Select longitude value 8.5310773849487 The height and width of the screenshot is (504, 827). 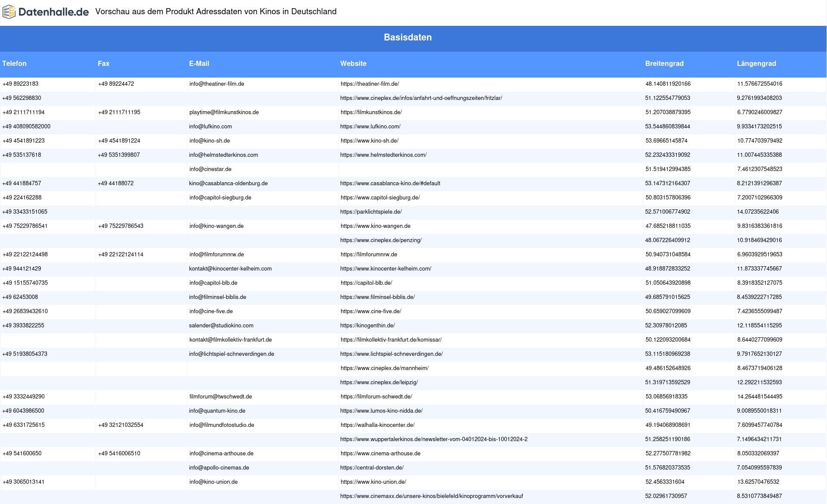tap(759, 496)
